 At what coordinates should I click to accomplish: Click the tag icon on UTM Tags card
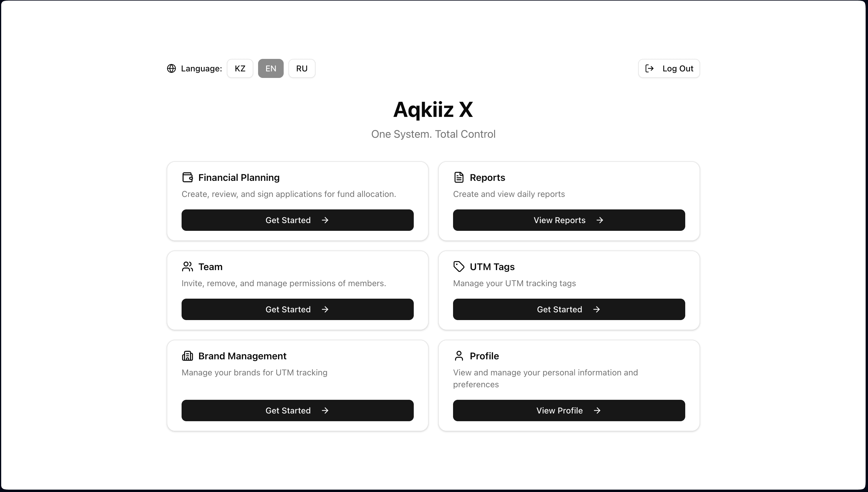click(459, 267)
